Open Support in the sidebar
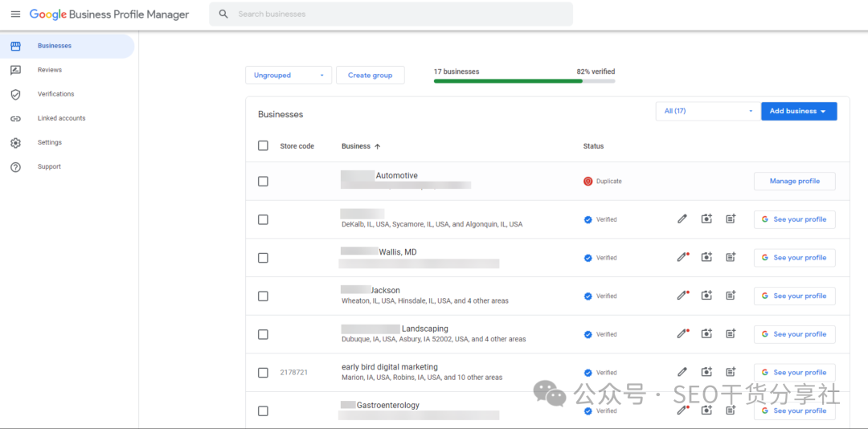Screen dimensions: 868x429 pyautogui.click(x=67, y=166)
